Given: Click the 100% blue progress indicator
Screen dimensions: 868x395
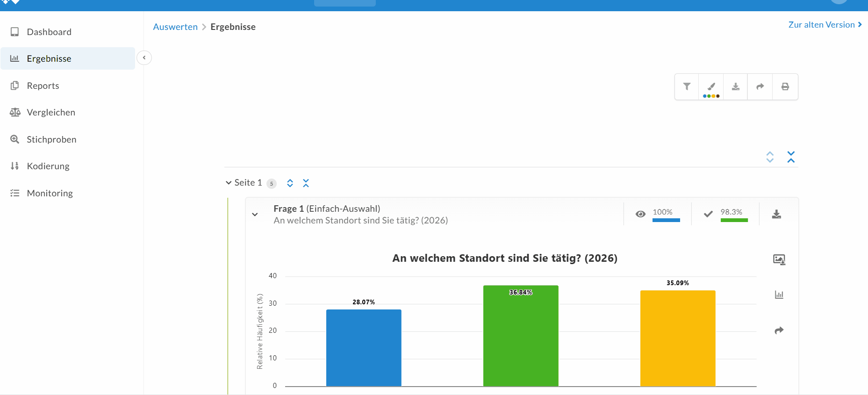Looking at the screenshot, I should pyautogui.click(x=666, y=220).
